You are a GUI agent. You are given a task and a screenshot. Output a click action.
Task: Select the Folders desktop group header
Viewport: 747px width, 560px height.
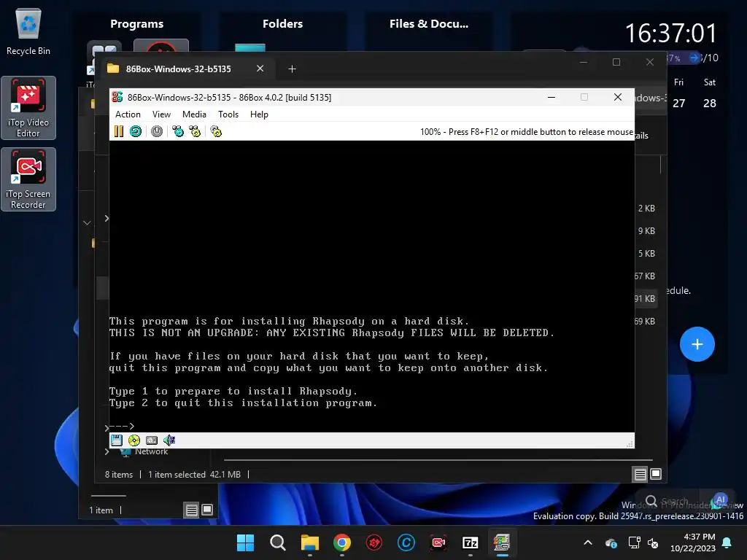pyautogui.click(x=282, y=24)
